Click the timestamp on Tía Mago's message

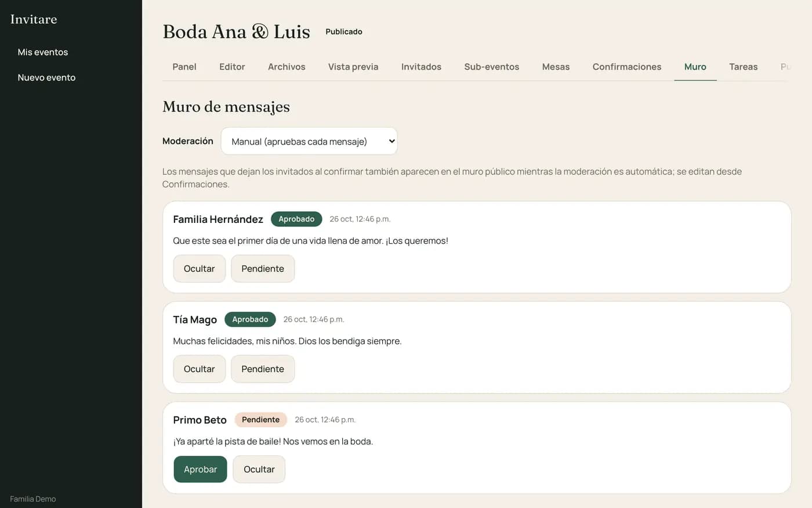click(314, 320)
